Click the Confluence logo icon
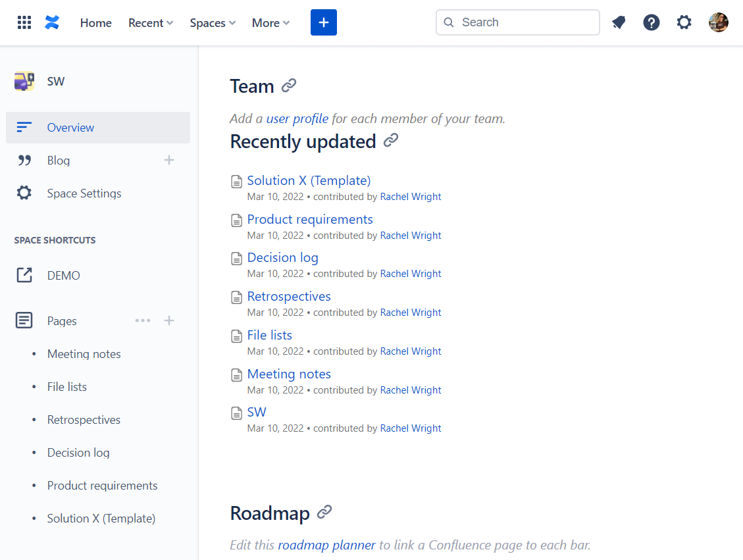The width and height of the screenshot is (743, 560). click(x=52, y=22)
